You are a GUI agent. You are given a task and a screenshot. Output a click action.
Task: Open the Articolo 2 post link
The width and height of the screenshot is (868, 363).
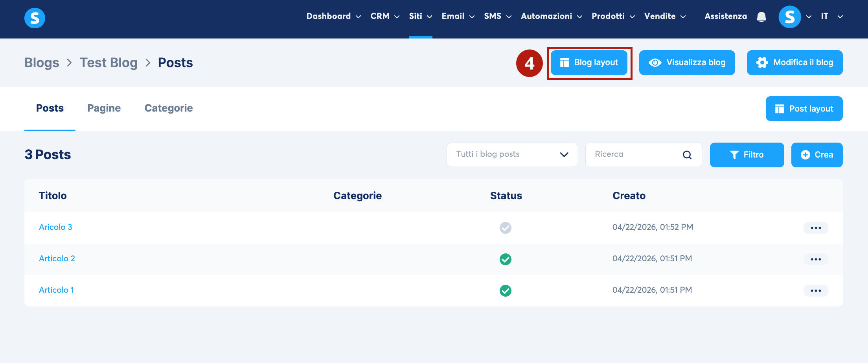(x=57, y=258)
